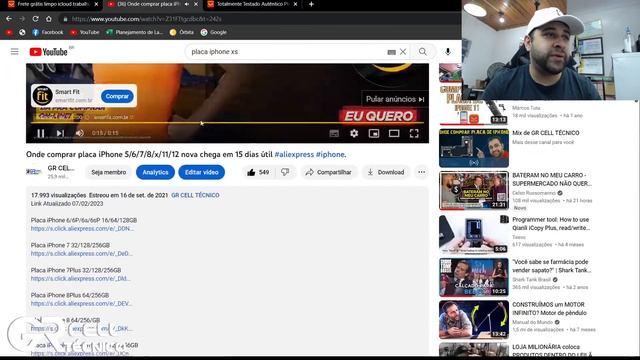Open Shark Tank farmácia video thumbnail

point(473,277)
